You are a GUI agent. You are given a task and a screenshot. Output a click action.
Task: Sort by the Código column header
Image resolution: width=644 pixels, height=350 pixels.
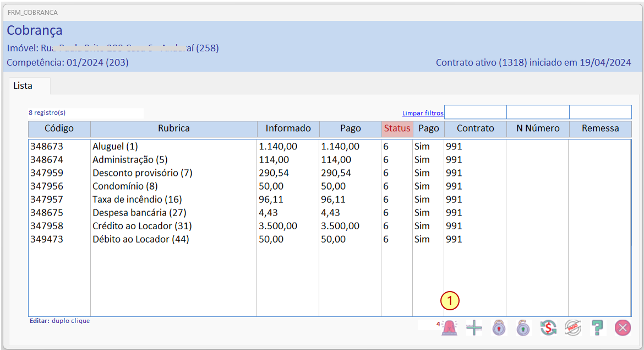coord(59,128)
